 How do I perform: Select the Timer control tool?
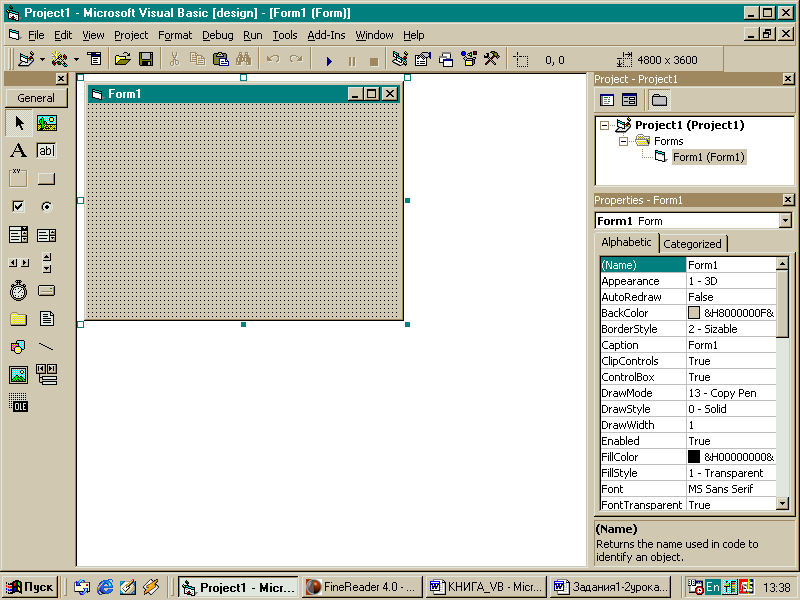(19, 291)
